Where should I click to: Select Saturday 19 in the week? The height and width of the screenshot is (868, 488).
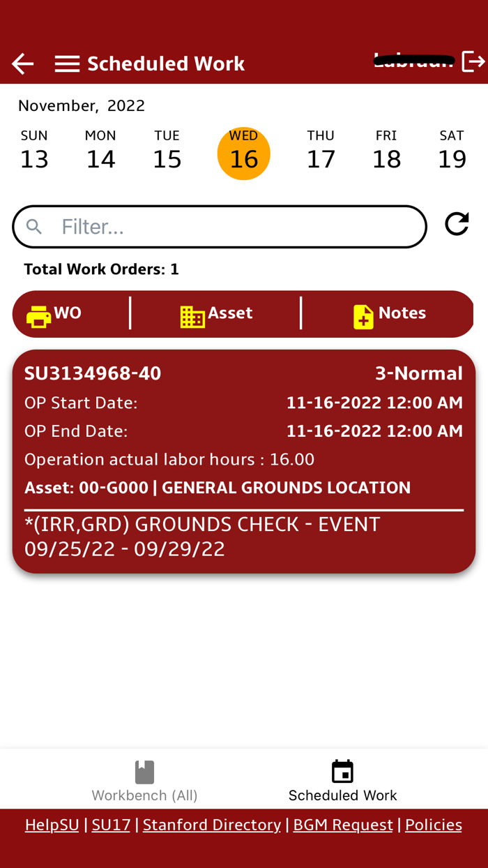pyautogui.click(x=452, y=151)
